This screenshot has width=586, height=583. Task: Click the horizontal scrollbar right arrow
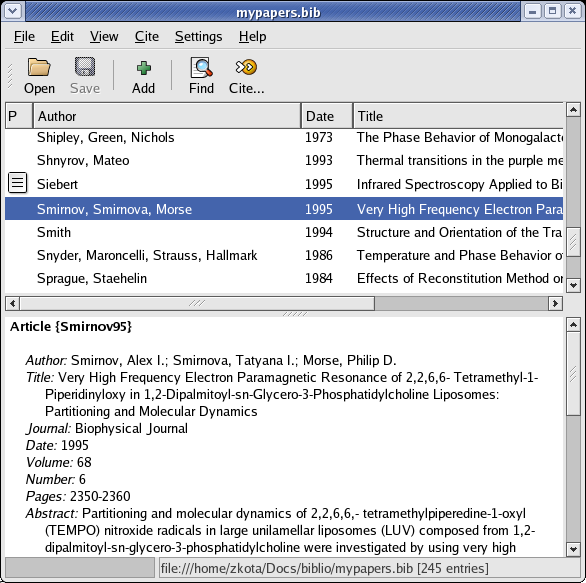coord(555,303)
